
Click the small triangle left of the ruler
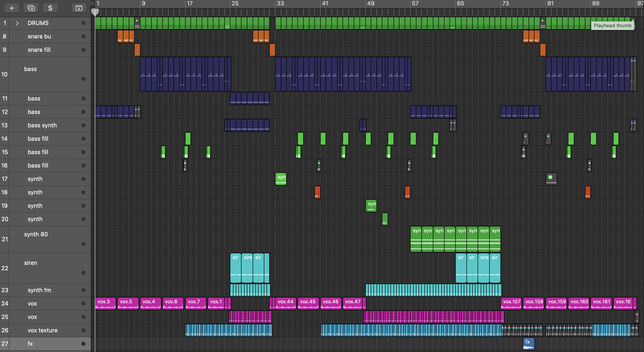[93, 3]
